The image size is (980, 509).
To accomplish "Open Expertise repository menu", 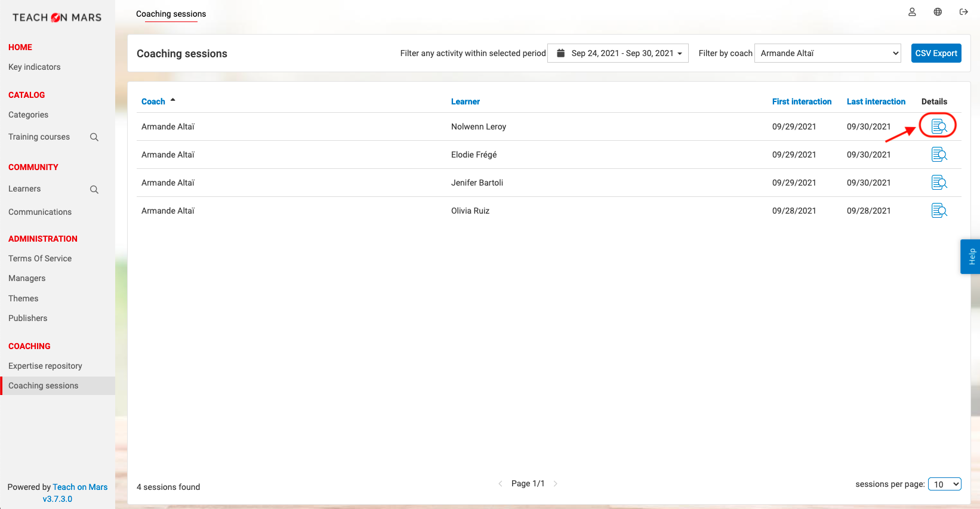I will coord(45,366).
